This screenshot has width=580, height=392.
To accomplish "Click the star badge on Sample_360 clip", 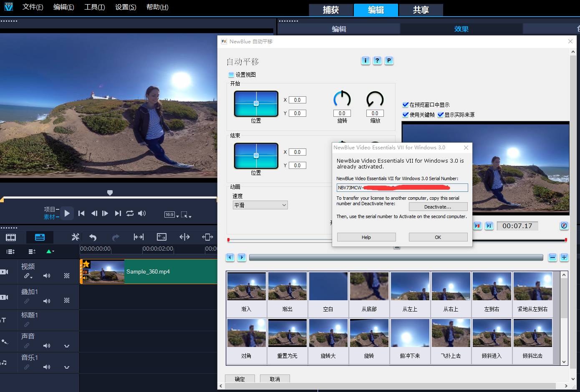I will pyautogui.click(x=86, y=264).
